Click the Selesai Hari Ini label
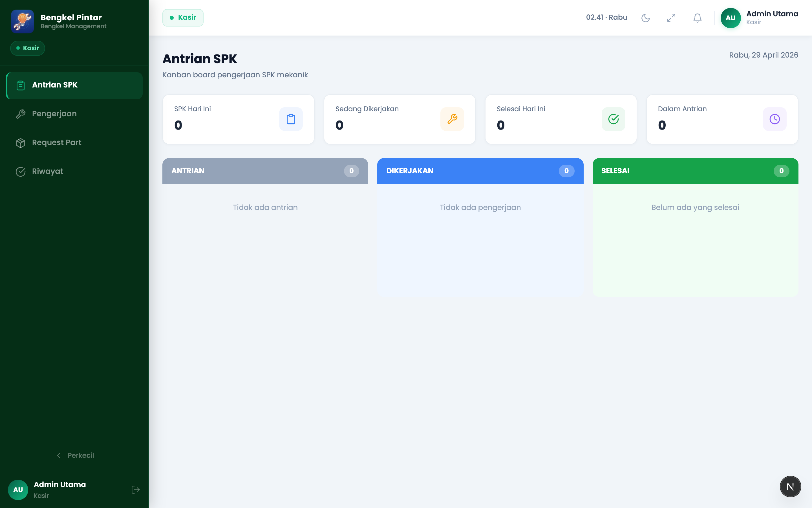The width and height of the screenshot is (812, 508). tap(521, 109)
